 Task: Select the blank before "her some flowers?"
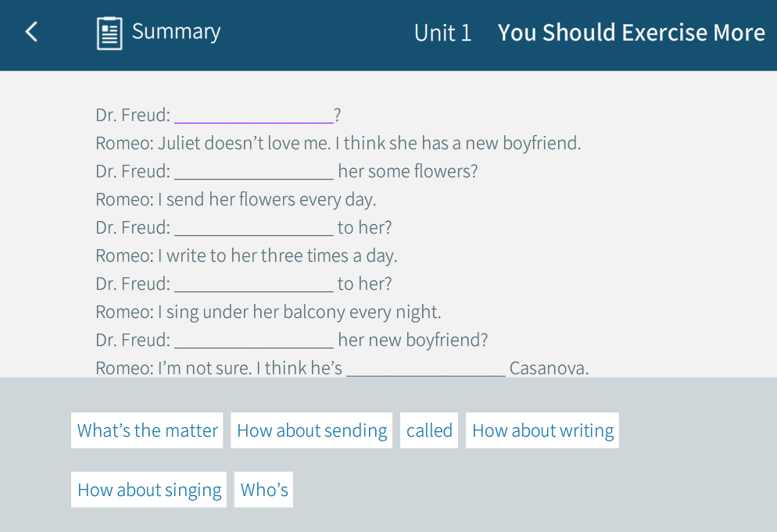point(254,172)
